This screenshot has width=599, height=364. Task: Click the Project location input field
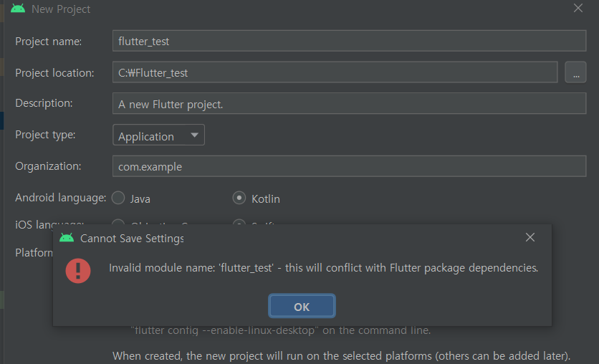pos(335,72)
